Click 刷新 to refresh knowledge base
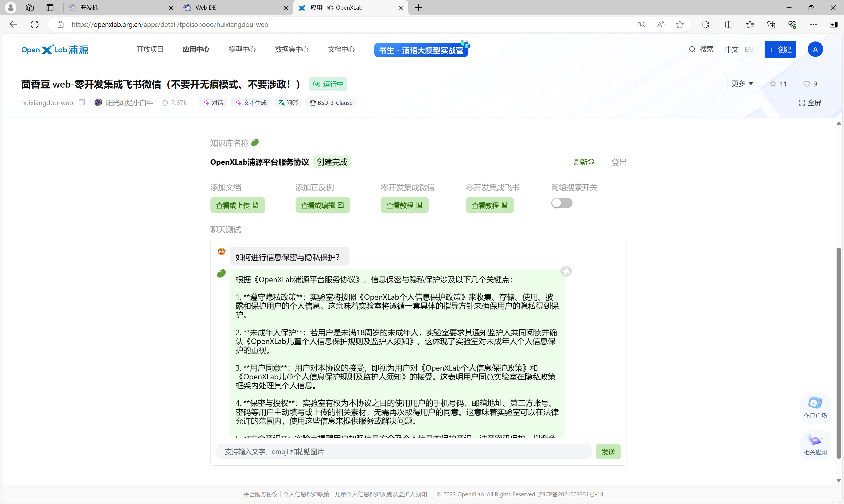The height and width of the screenshot is (504, 844). pyautogui.click(x=584, y=162)
